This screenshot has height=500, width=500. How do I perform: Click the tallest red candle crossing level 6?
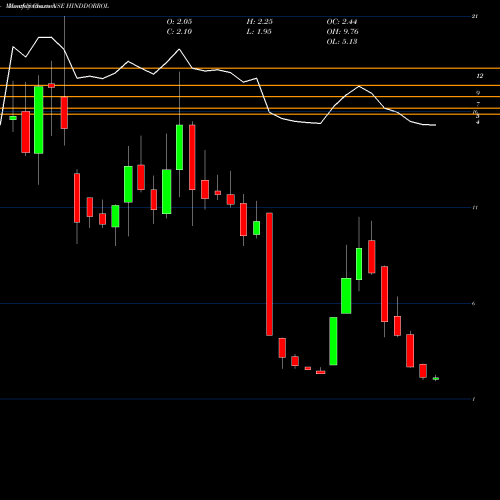point(269,274)
